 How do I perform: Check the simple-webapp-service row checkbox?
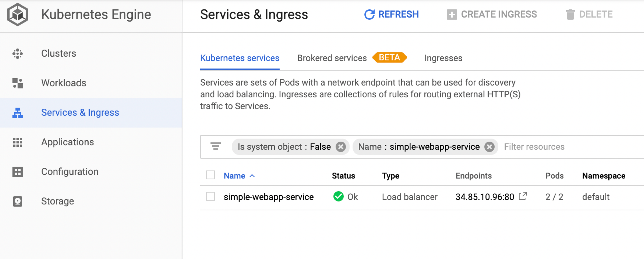pyautogui.click(x=211, y=196)
